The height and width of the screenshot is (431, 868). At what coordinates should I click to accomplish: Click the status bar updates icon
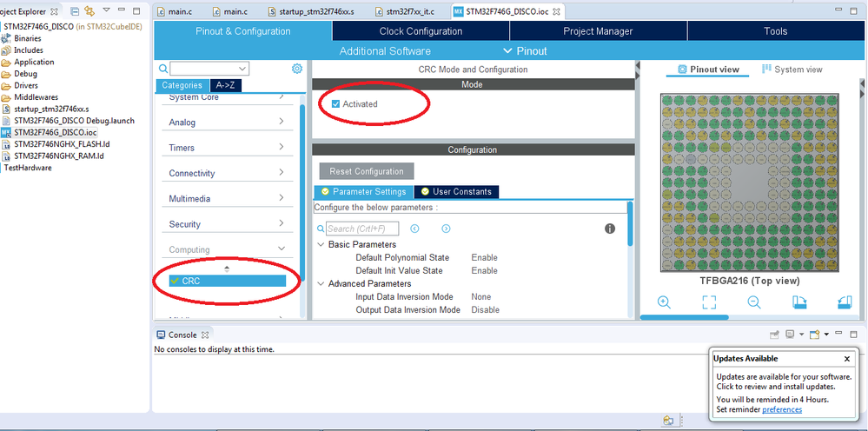tap(668, 421)
